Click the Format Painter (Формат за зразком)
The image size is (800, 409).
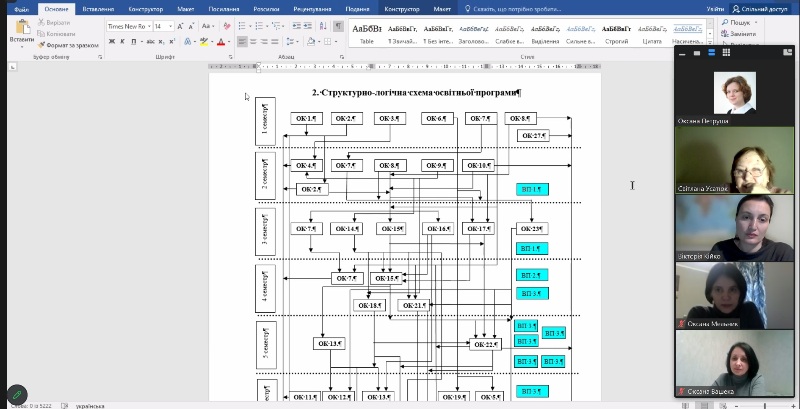pos(70,45)
